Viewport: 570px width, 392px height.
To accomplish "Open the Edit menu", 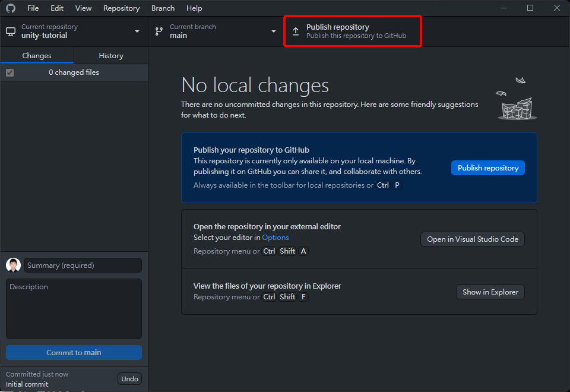I will click(x=57, y=8).
